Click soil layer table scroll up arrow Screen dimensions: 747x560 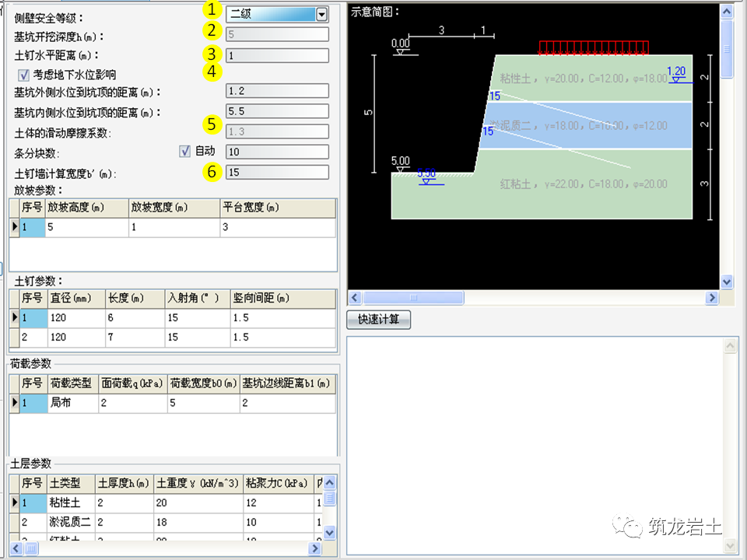tap(330, 483)
